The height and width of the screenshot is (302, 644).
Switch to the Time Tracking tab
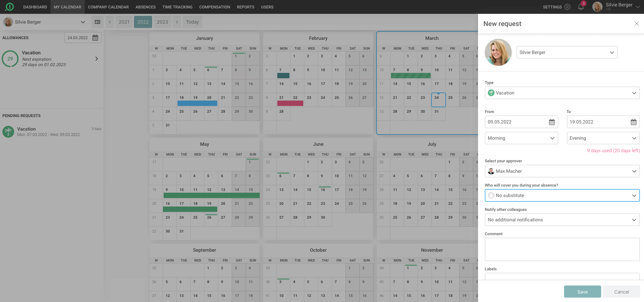[177, 7]
